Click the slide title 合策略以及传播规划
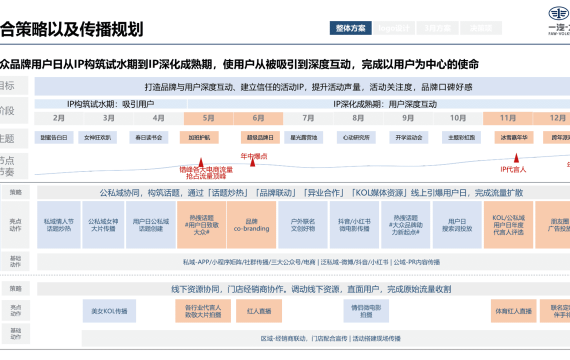Viewport: 570px width, 360px height. [x=72, y=29]
